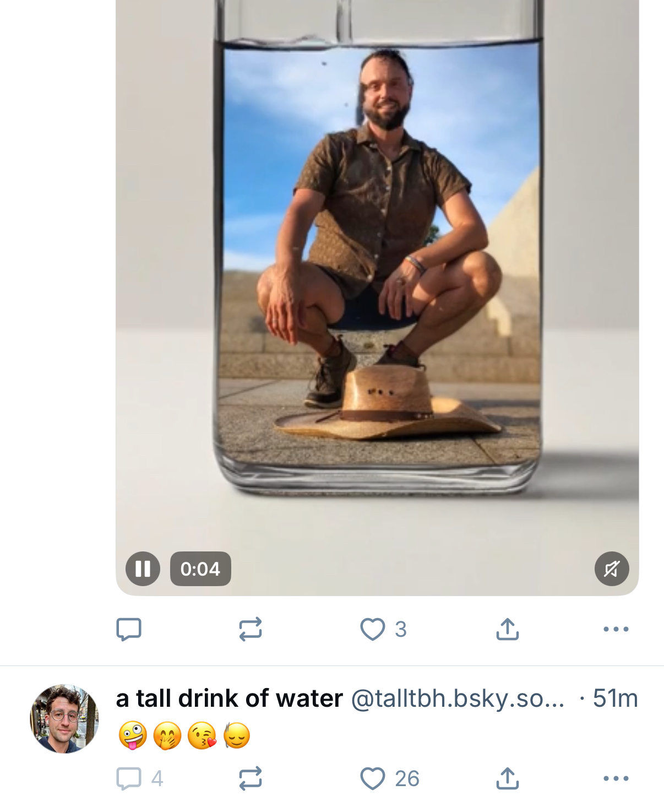Open more options for the video post
The height and width of the screenshot is (812, 664).
tap(616, 629)
